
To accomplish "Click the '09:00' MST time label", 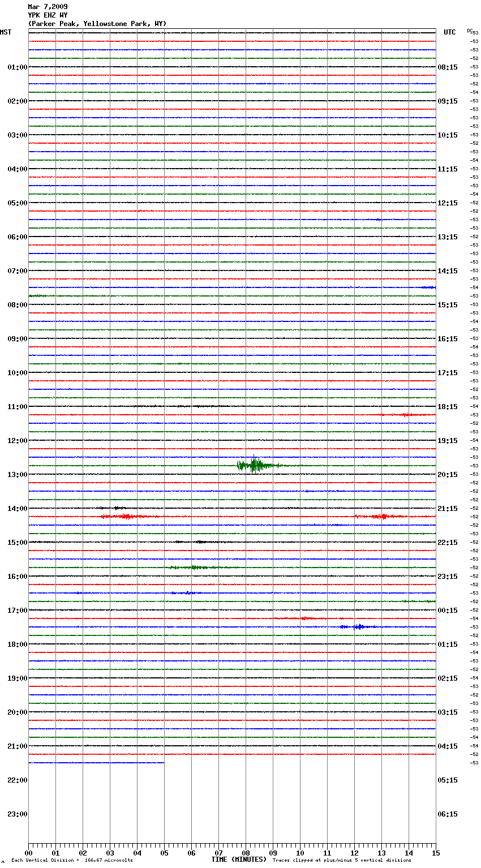I will pos(18,339).
